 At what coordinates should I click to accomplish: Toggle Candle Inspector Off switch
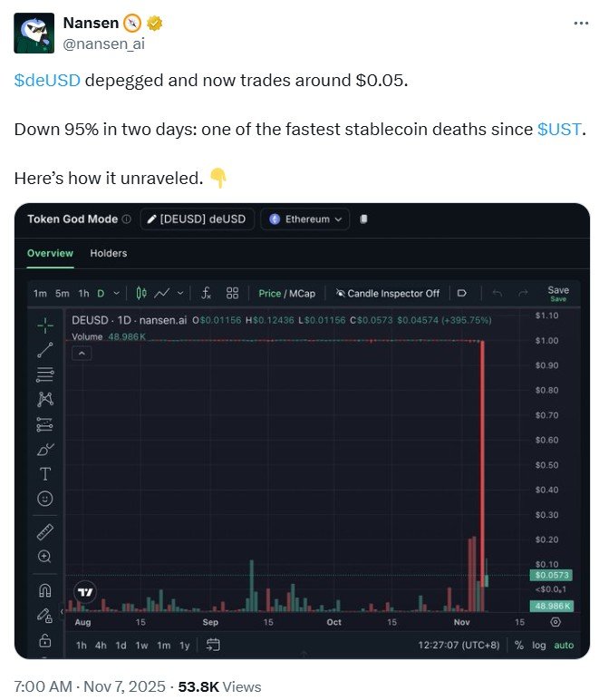(x=387, y=293)
